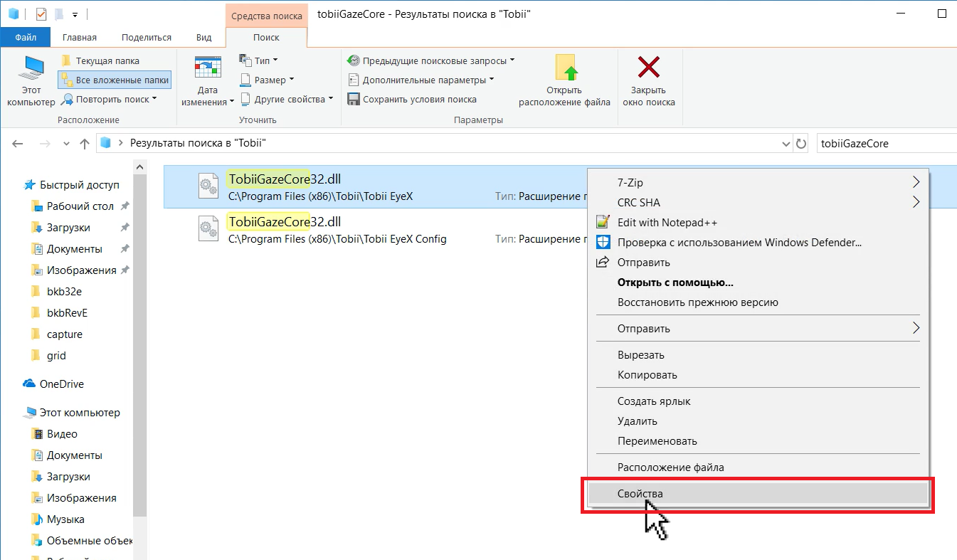Click the tobiiGazeCore search box
Screen dimensions: 957x560
[886, 143]
